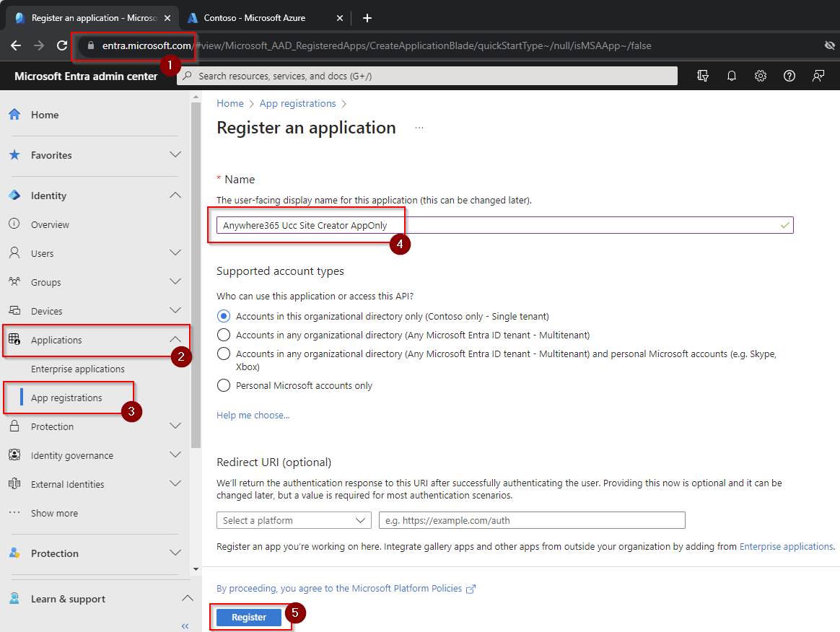Click the Show more ellipsis icon
The height and width of the screenshot is (632, 840).
(14, 512)
